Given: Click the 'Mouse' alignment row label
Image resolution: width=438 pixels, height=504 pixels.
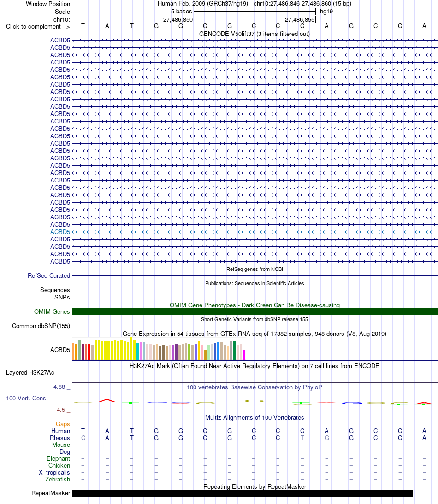Looking at the screenshot, I should [x=61, y=445].
